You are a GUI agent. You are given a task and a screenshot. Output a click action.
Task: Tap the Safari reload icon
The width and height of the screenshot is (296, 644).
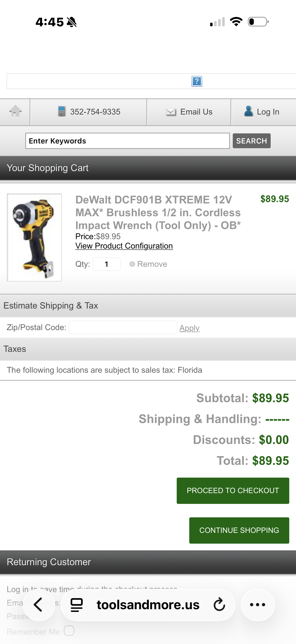(x=219, y=604)
